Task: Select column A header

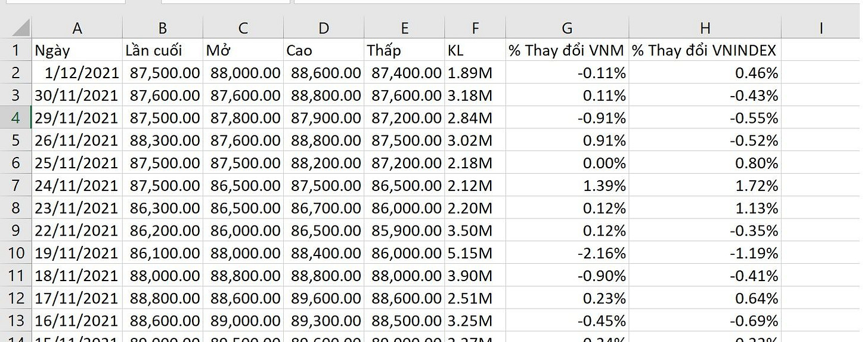Action: [77, 28]
